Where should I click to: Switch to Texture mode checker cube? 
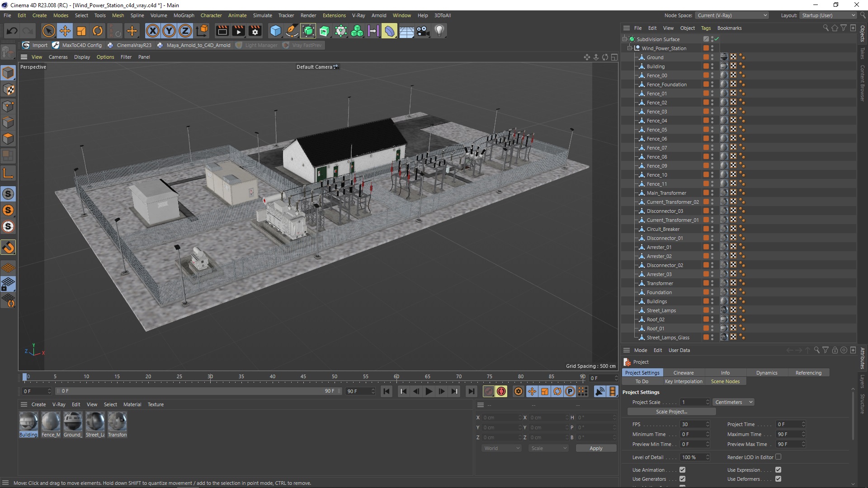(x=8, y=89)
